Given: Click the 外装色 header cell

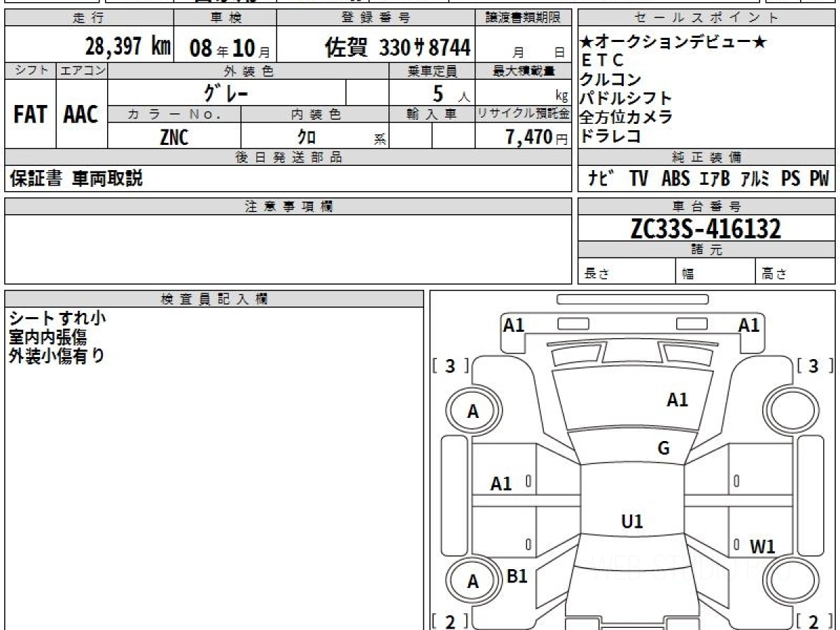Looking at the screenshot, I should [x=248, y=71].
